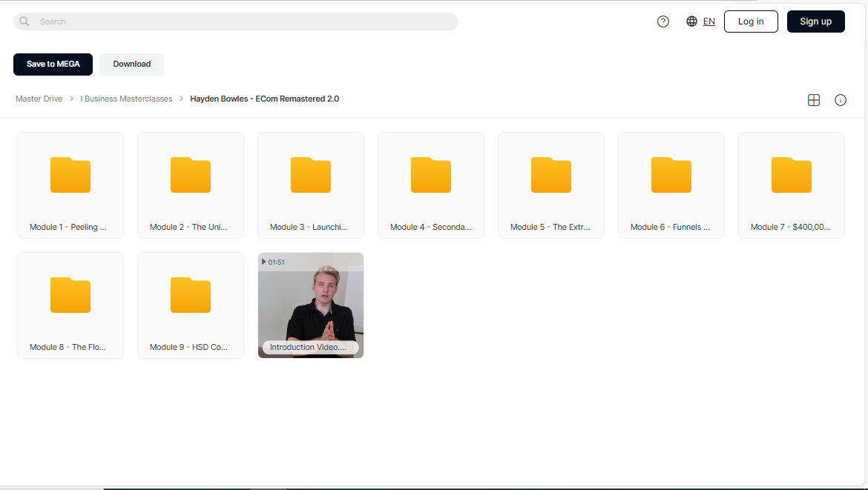868x490 pixels.
Task: Select the 'Module 2 - The Uni...' label
Action: [x=188, y=228]
